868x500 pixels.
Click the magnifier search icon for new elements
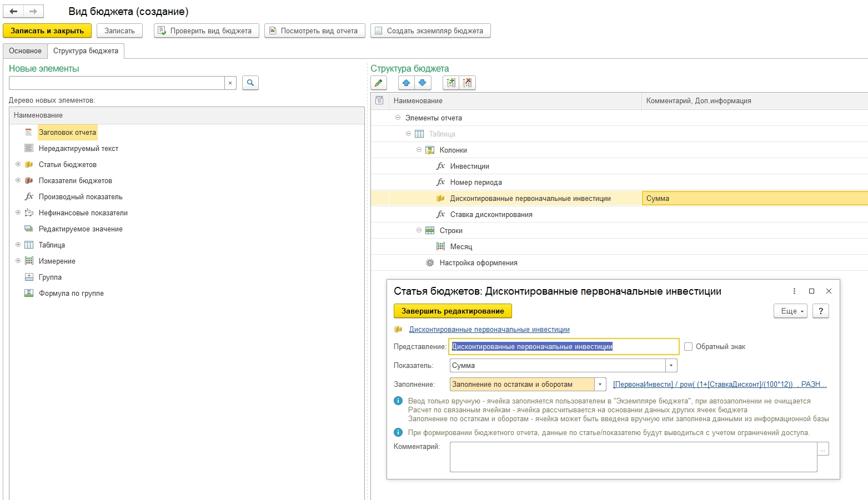click(250, 83)
